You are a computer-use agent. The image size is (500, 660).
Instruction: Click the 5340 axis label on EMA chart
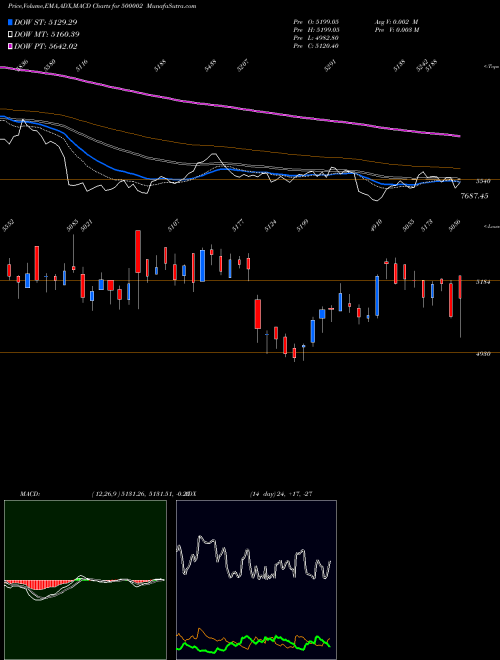point(483,181)
